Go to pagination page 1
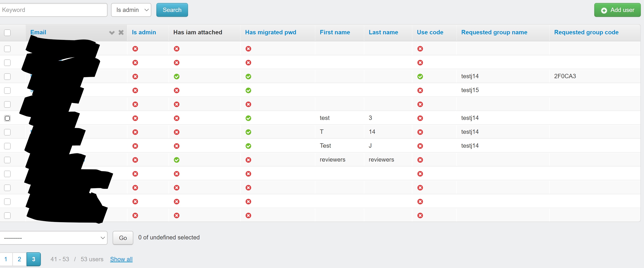 tap(6, 259)
